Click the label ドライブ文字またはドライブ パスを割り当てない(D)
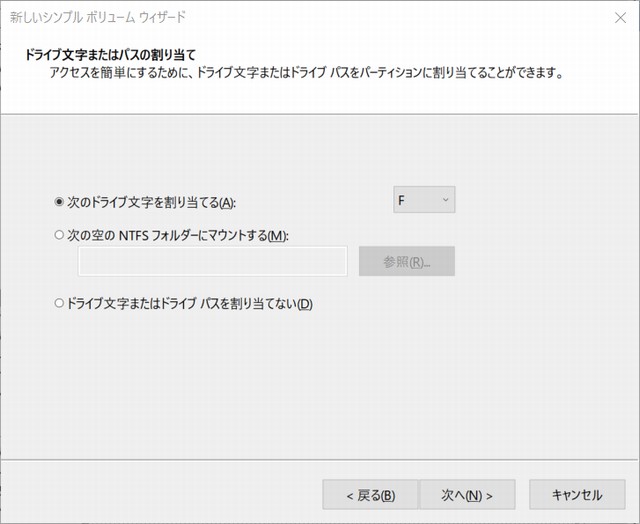The width and height of the screenshot is (640, 524). pos(189,304)
